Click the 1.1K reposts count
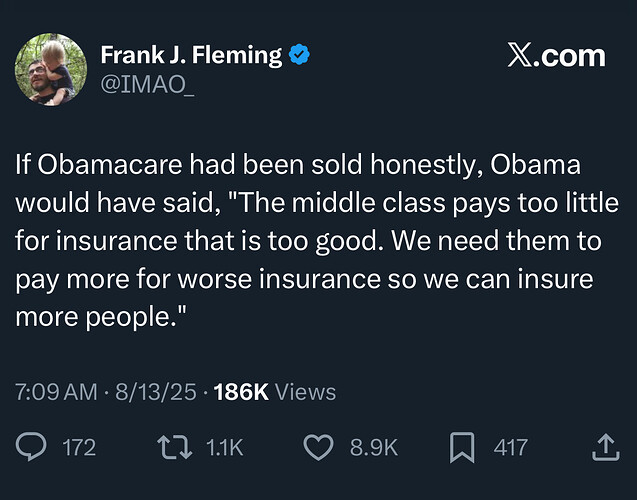The height and width of the screenshot is (500, 637). coord(224,448)
